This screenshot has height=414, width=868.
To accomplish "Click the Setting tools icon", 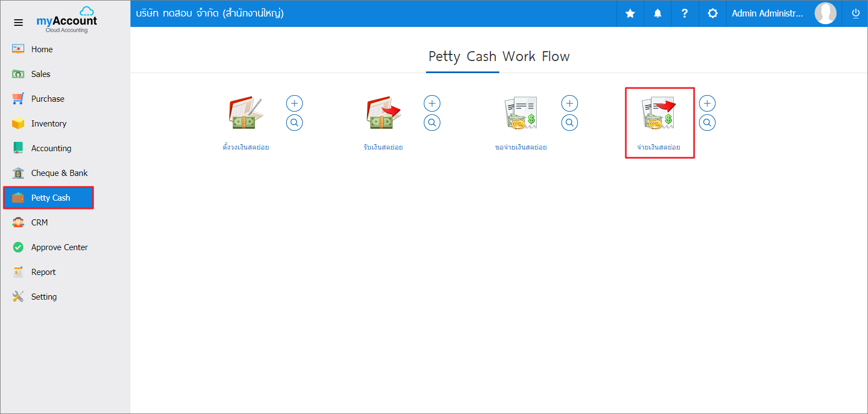I will click(x=18, y=296).
